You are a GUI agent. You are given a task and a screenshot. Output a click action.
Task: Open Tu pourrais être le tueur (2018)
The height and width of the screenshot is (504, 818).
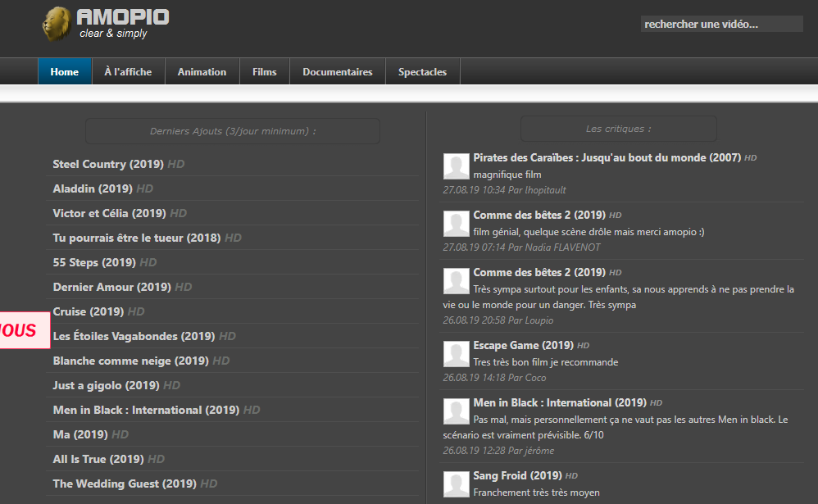137,238
